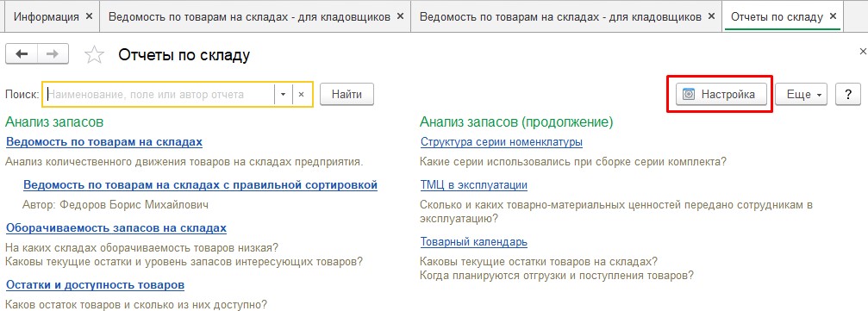Add page to favorites with star icon
This screenshot has width=868, height=311.
(x=94, y=55)
